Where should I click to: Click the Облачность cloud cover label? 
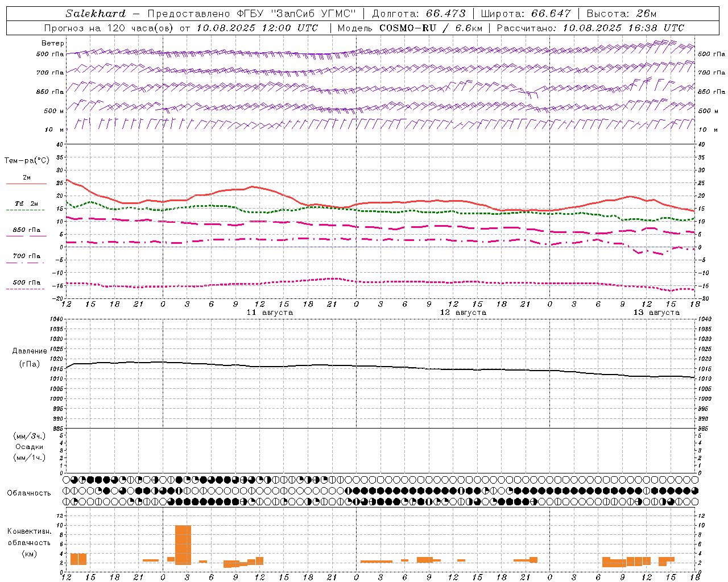pyautogui.click(x=29, y=493)
